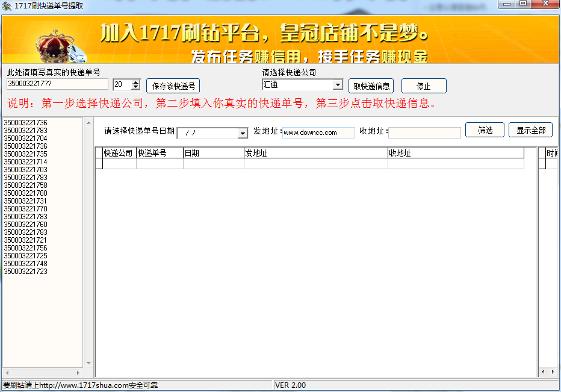Click the tracking number input showing 35000322177??
This screenshot has width=561, height=392.
pyautogui.click(x=57, y=84)
